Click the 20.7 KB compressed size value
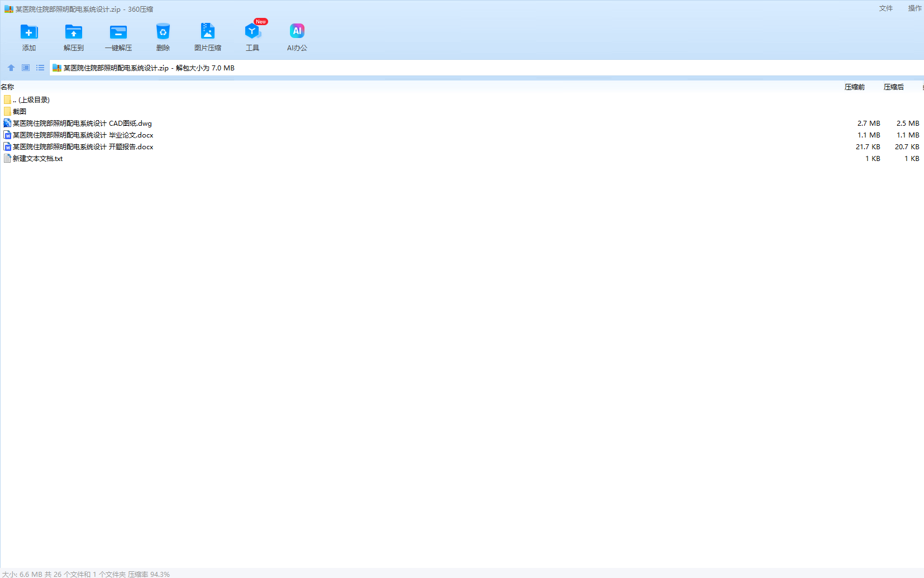Viewport: 924px width, 578px height. tap(907, 146)
